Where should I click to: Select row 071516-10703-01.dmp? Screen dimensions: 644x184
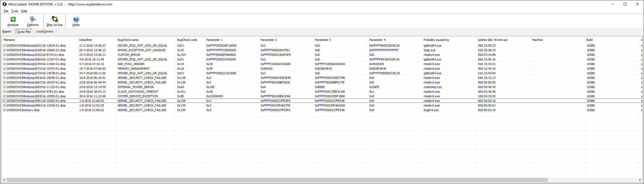322,69
